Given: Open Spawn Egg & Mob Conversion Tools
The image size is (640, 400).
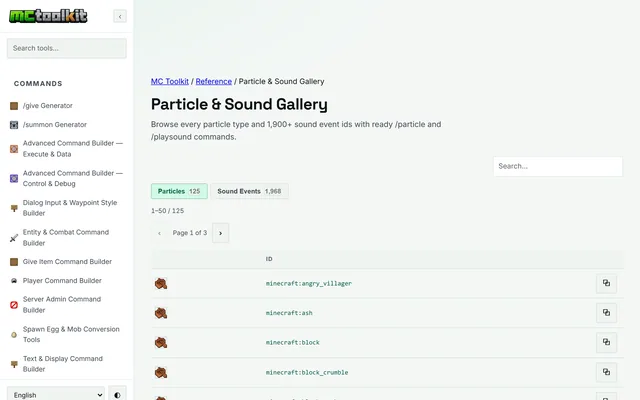Looking at the screenshot, I should pyautogui.click(x=71, y=334).
